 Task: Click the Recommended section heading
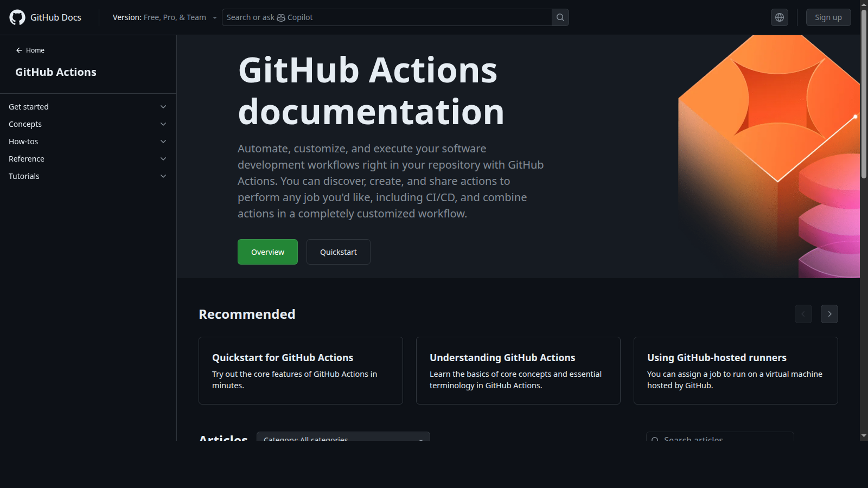pyautogui.click(x=247, y=314)
